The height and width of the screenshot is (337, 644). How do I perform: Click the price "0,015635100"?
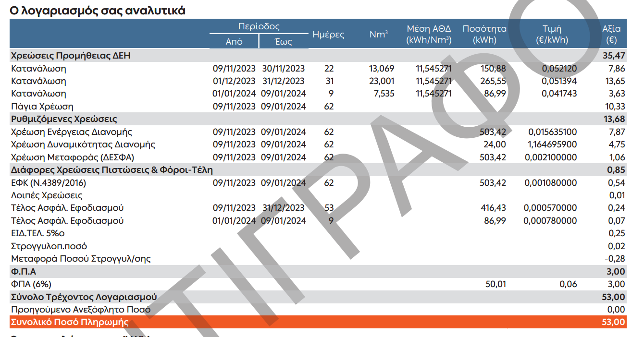(553, 132)
